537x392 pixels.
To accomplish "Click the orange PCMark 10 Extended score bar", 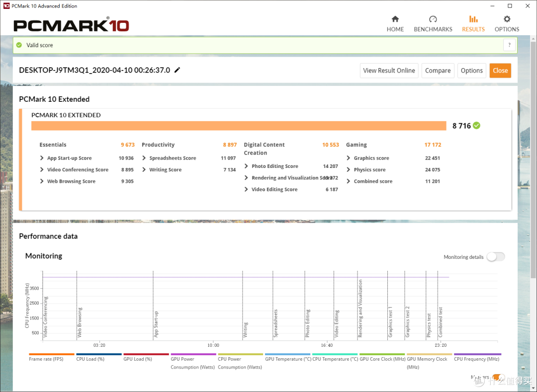I will coord(239,126).
